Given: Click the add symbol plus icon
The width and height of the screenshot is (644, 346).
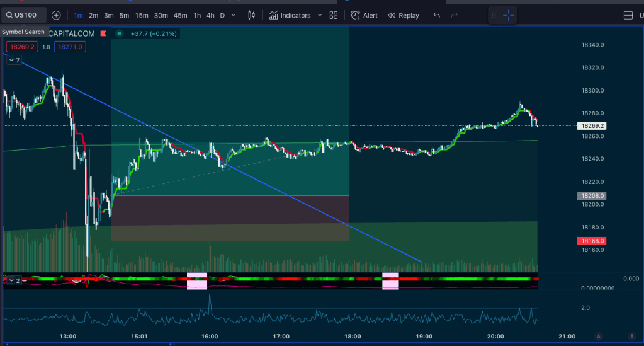Looking at the screenshot, I should pos(56,15).
